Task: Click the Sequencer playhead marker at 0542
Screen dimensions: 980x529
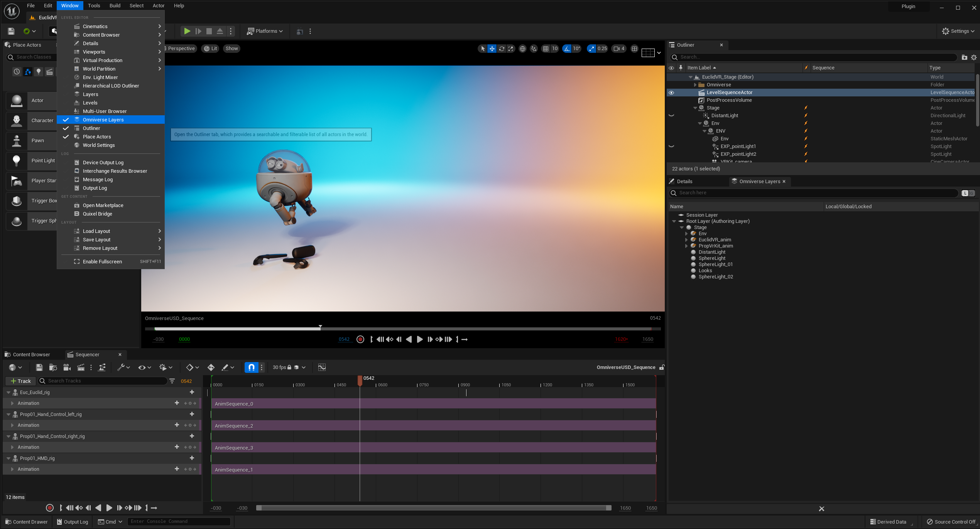Action: [360, 381]
